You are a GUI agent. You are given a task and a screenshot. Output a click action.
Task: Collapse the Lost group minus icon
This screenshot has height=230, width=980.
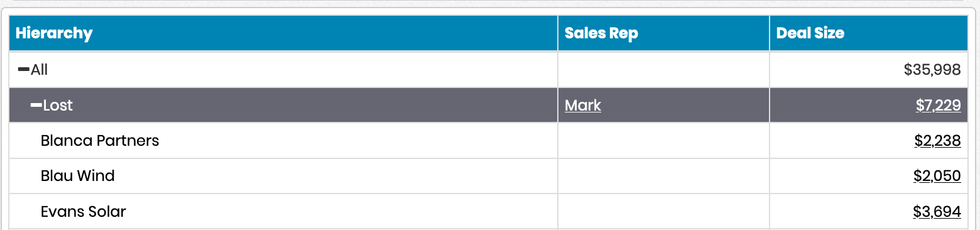(x=36, y=106)
